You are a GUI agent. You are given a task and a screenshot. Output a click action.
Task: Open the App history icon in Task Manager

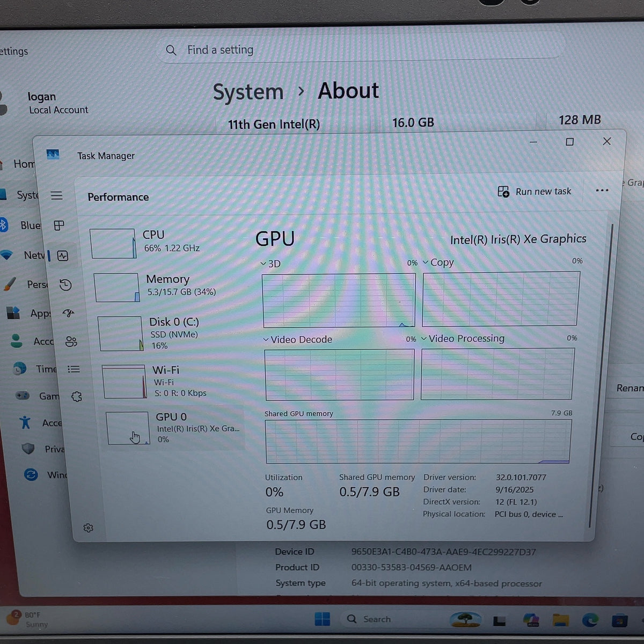(x=65, y=285)
